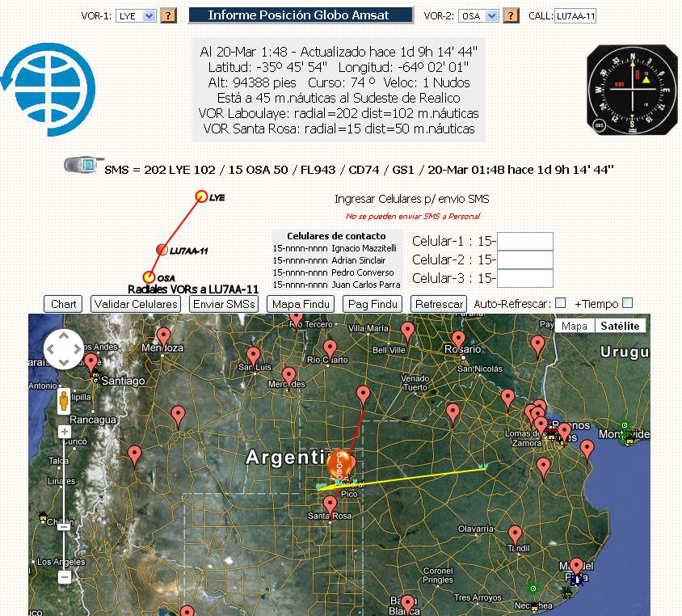The height and width of the screenshot is (616, 682).
Task: Enable the Auto-Refrescar checkbox
Action: (561, 303)
